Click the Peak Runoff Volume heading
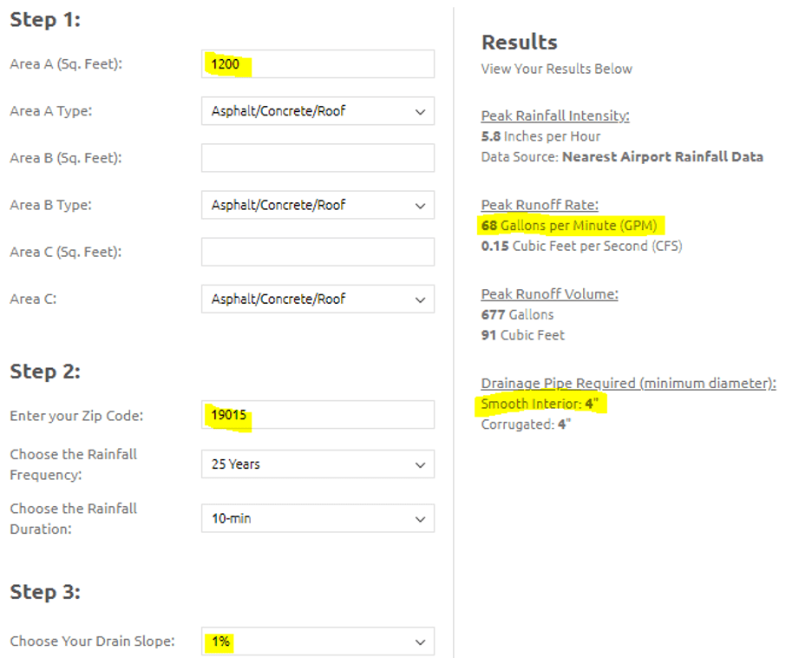The height and width of the screenshot is (658, 812). (x=549, y=293)
